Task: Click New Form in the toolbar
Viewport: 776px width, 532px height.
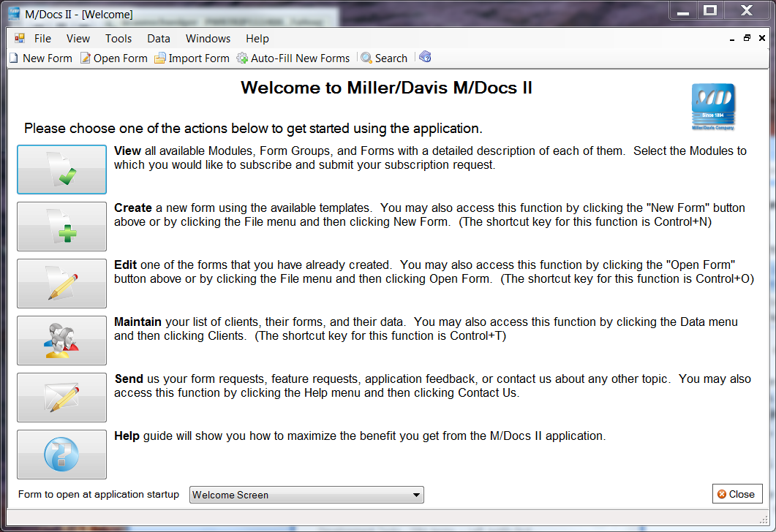Action: [x=41, y=58]
